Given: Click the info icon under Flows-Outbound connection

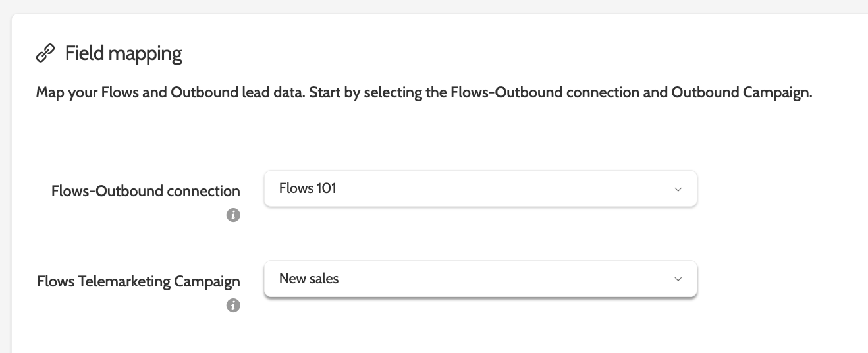Looking at the screenshot, I should tap(233, 215).
